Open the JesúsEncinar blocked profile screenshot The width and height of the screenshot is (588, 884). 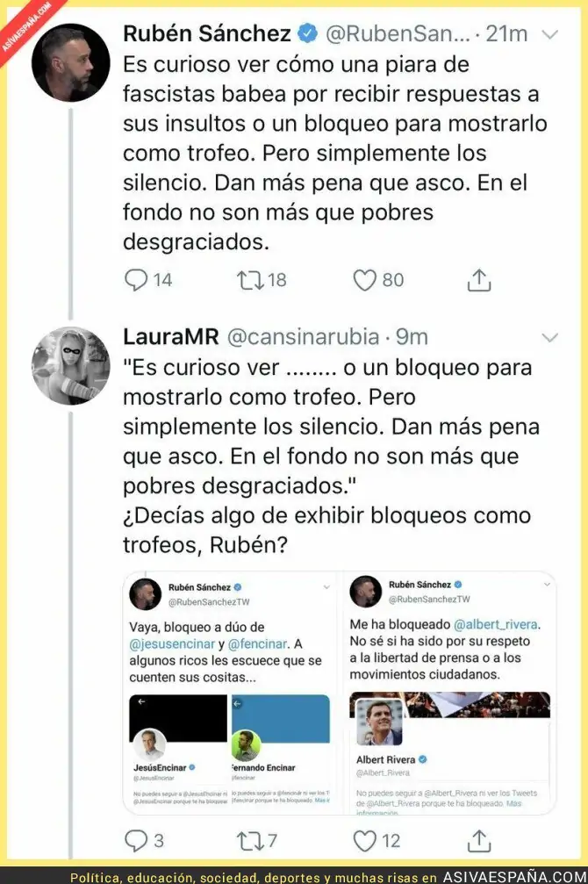coord(178,750)
